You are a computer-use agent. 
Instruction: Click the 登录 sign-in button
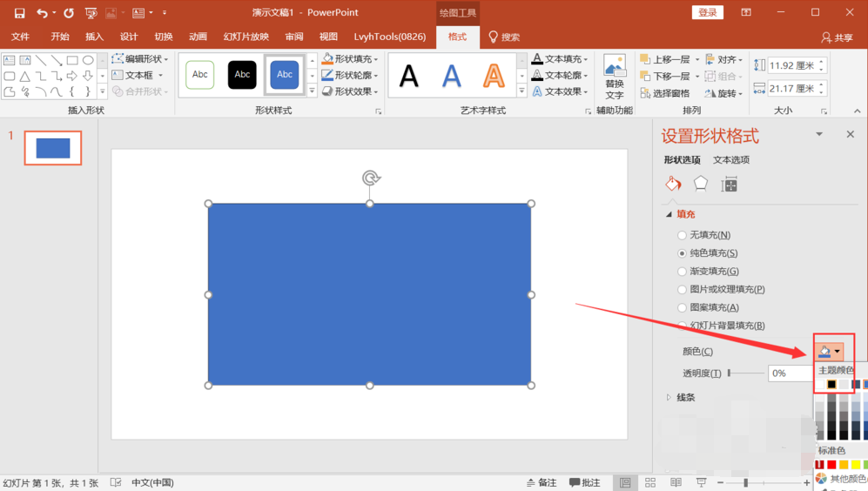click(707, 12)
